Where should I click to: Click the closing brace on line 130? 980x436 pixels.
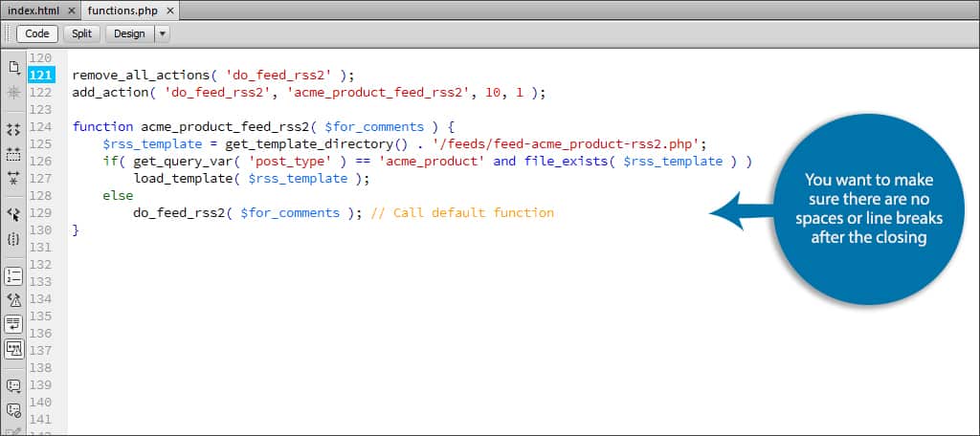click(76, 229)
